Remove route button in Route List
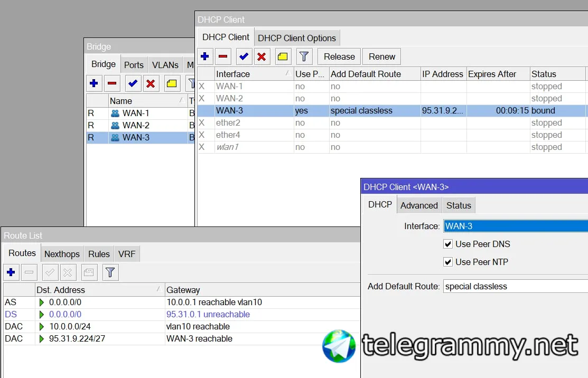The image size is (588, 378). [x=29, y=272]
